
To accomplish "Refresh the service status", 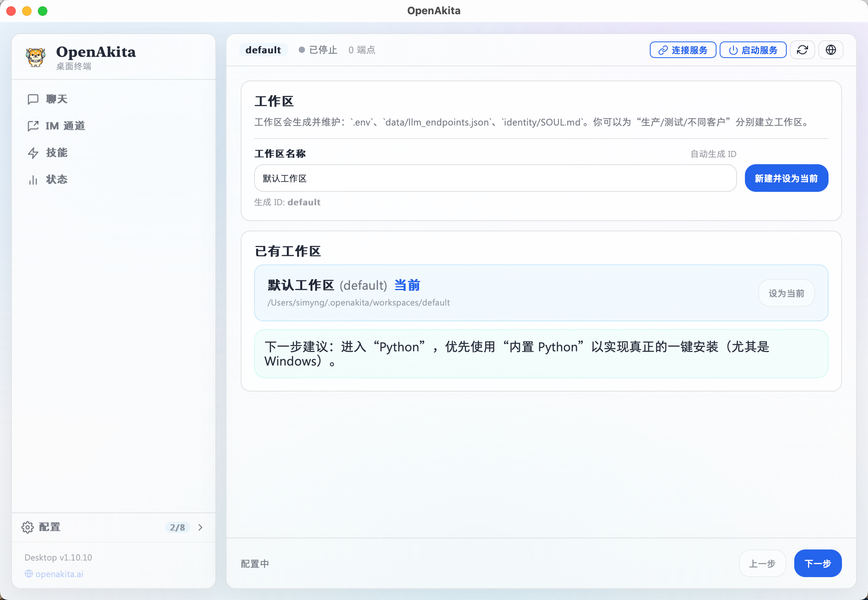I will click(x=803, y=50).
